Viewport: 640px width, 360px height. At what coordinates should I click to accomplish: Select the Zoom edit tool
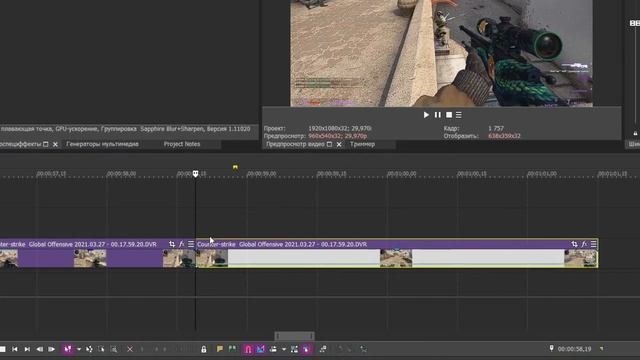tap(114, 349)
